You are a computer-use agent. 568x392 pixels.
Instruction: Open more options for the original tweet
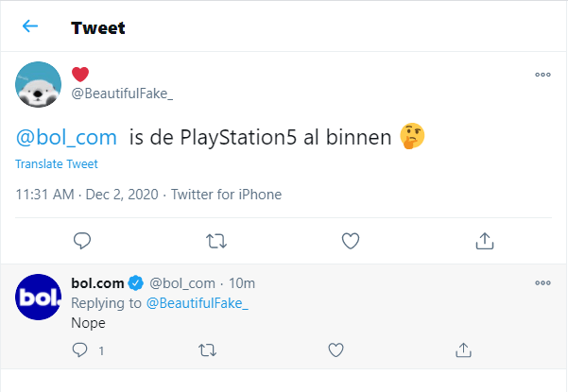[x=542, y=75]
